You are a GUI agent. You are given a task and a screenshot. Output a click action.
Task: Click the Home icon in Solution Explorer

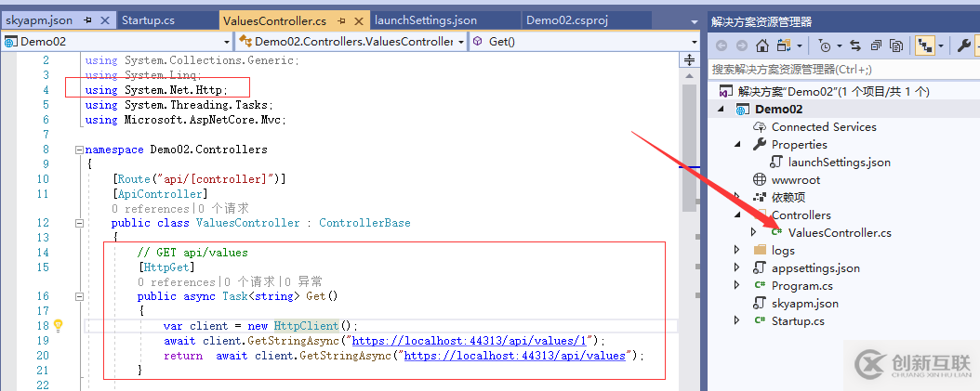[x=762, y=46]
